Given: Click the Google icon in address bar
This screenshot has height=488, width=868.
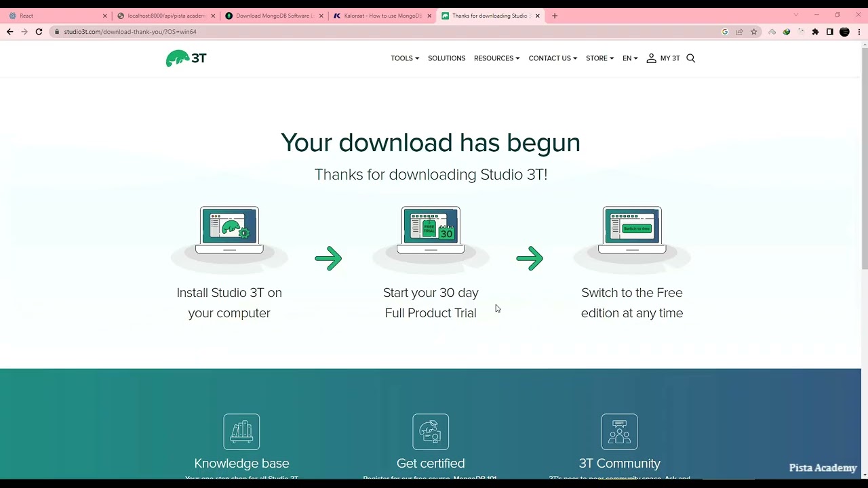Looking at the screenshot, I should point(725,32).
